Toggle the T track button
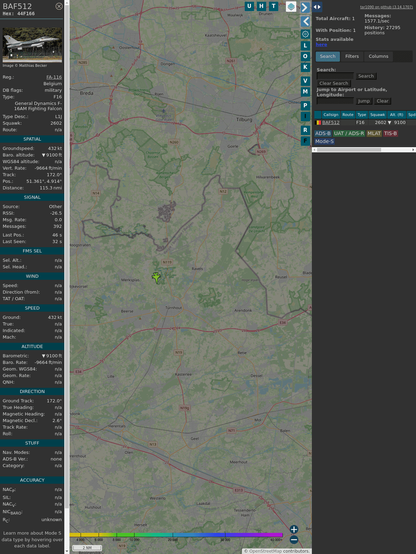416x554 pixels. coord(273,6)
